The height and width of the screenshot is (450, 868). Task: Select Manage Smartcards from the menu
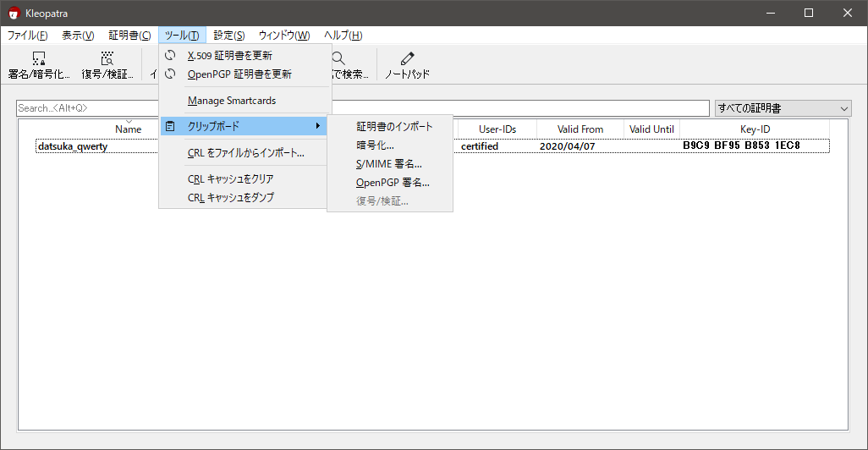click(x=244, y=101)
